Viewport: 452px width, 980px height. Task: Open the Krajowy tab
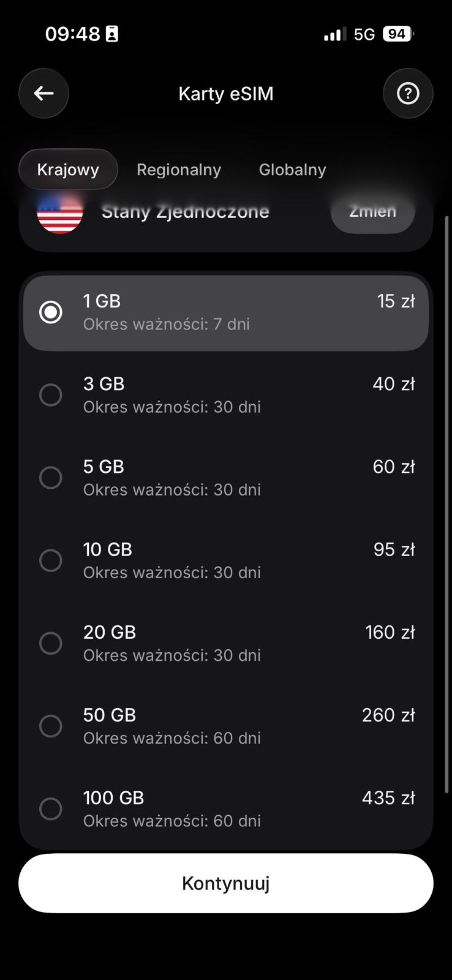(68, 170)
